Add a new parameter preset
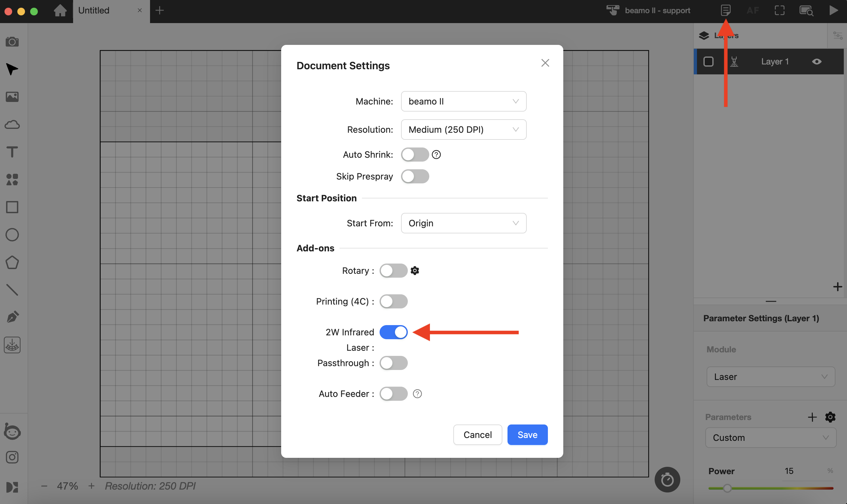This screenshot has height=504, width=847. 812,417
